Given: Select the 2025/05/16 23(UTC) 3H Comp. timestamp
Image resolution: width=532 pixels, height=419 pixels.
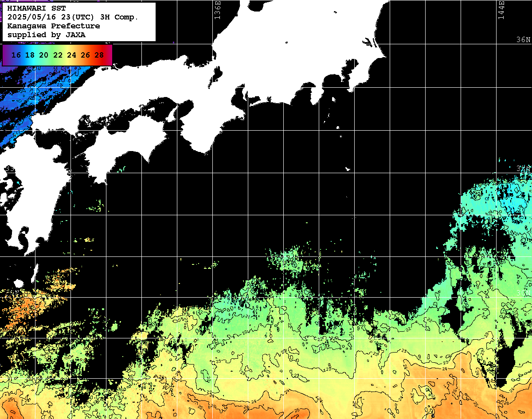Looking at the screenshot, I should [x=73, y=17].
